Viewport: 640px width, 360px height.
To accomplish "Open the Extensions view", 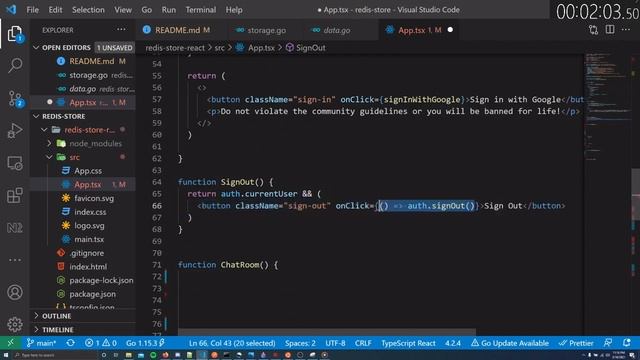I will [15, 196].
